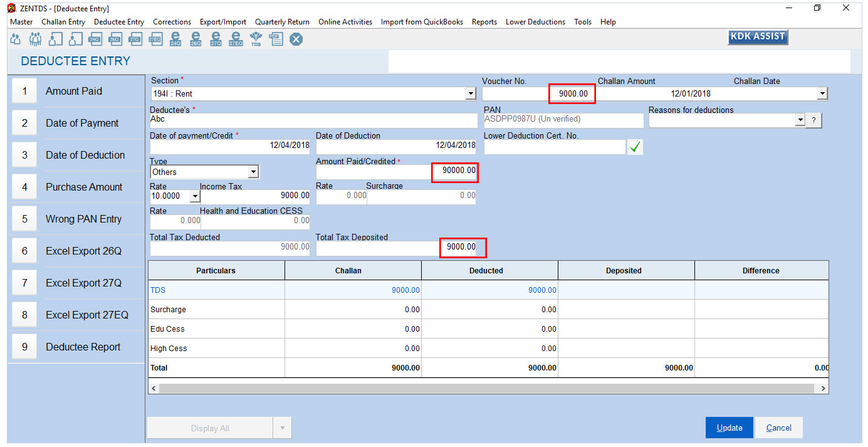Click the Amount Paid/Credited input field
This screenshot has width=868, height=447.
(x=395, y=172)
